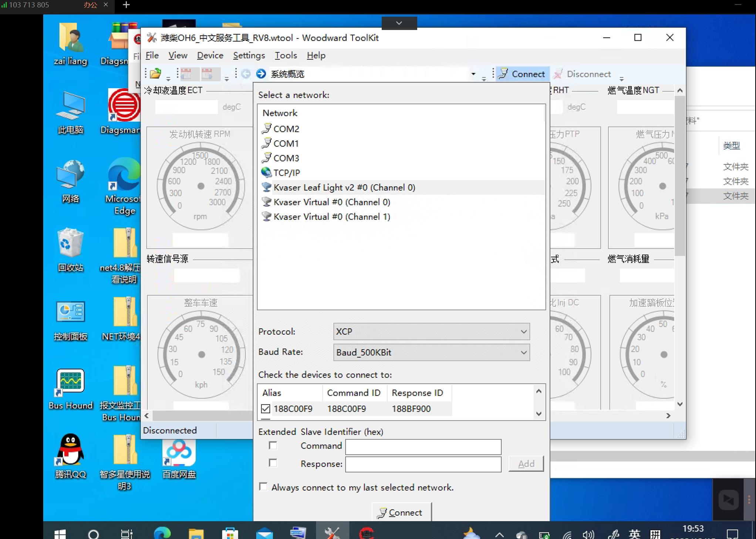Expand the connect toolbar overflow arrow

[x=621, y=78]
